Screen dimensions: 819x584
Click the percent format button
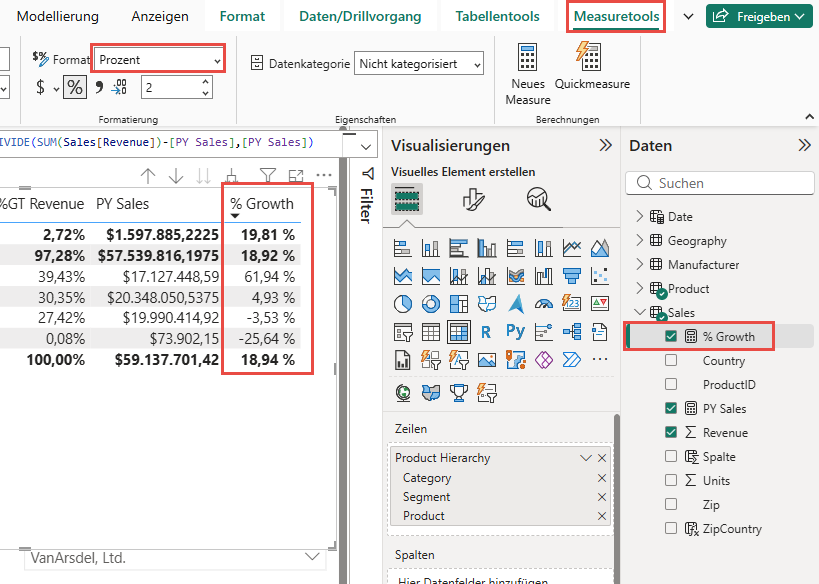click(75, 87)
